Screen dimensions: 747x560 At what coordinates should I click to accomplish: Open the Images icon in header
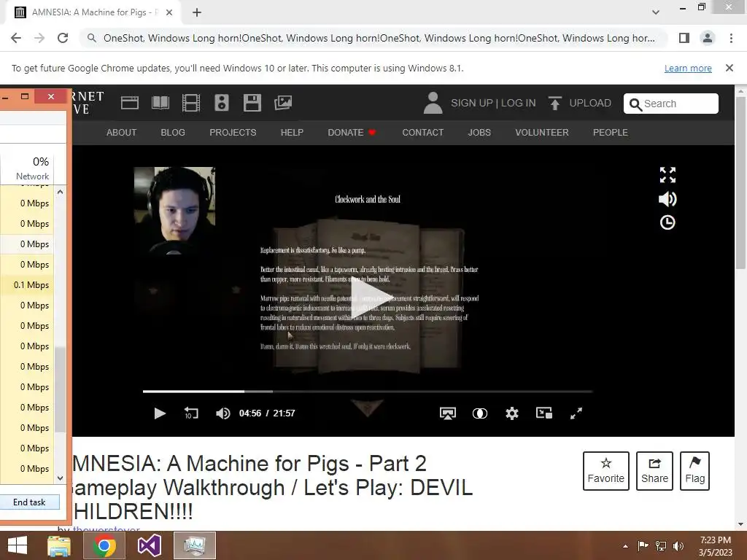tap(283, 103)
